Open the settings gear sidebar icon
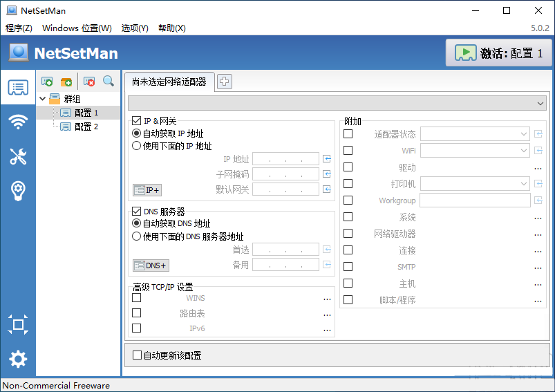 (x=18, y=359)
